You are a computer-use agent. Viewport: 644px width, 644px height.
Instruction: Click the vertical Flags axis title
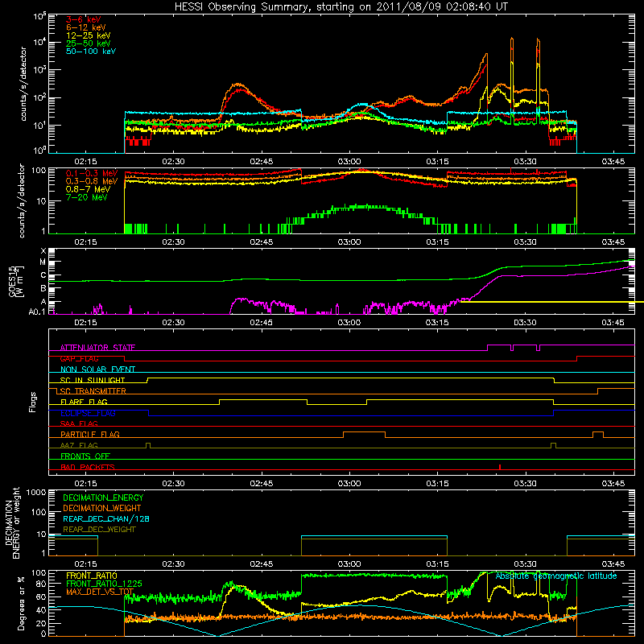[x=33, y=402]
